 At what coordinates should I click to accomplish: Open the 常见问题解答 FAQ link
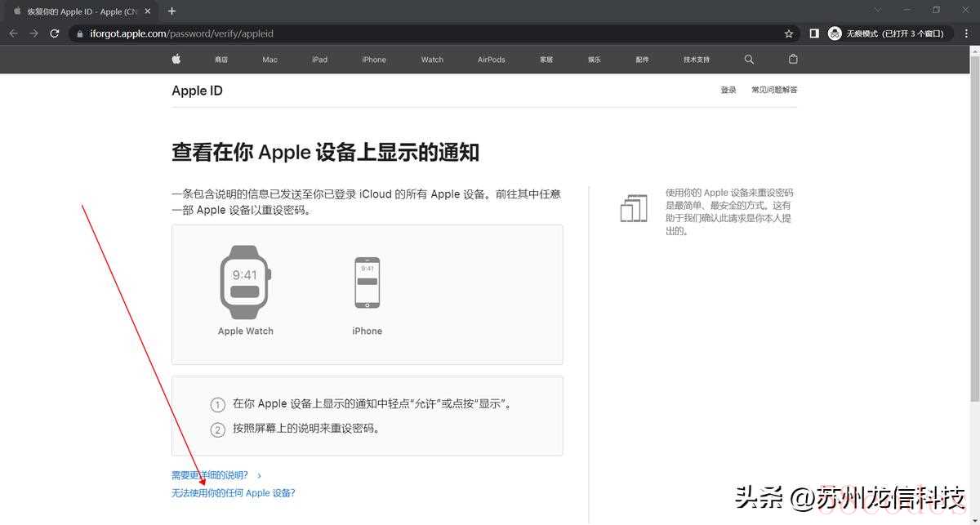(x=774, y=90)
